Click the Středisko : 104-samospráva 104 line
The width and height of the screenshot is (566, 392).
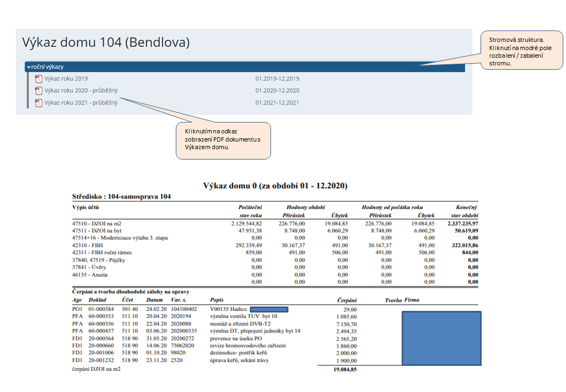121,196
